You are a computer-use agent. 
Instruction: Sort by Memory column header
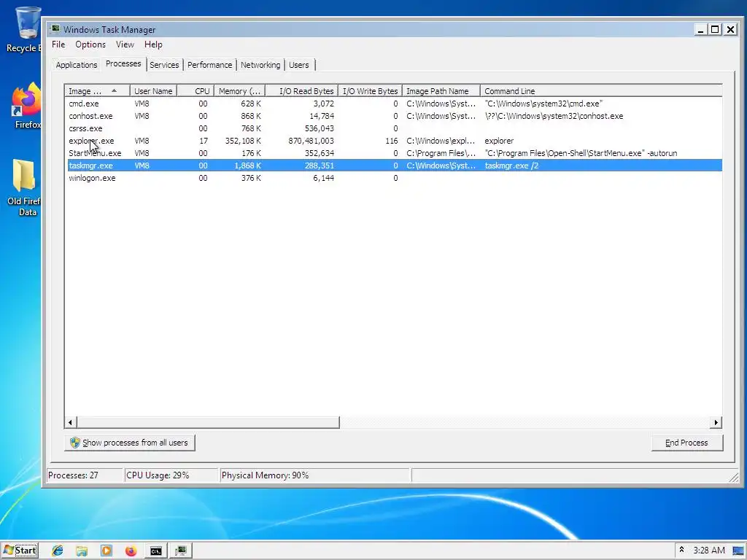(x=239, y=91)
